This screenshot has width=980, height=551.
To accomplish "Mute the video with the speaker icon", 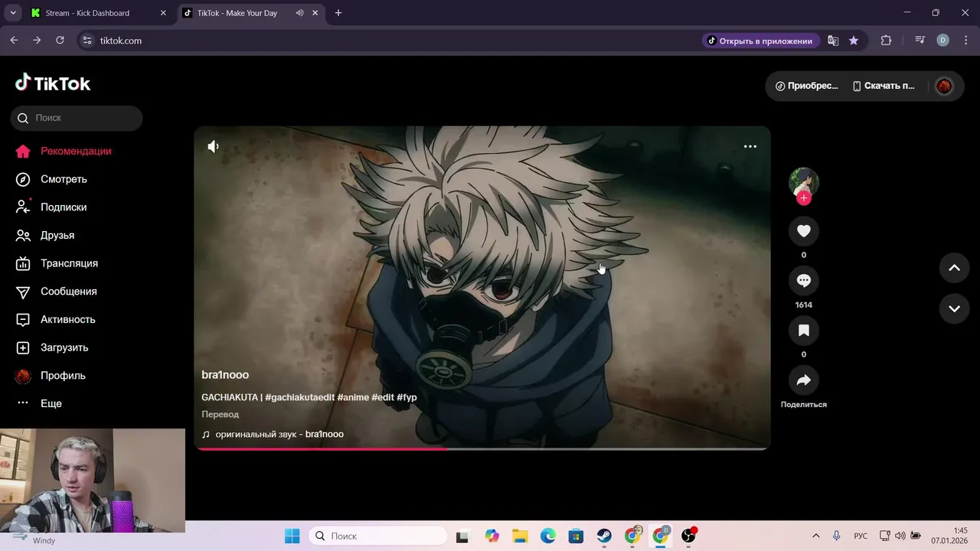I will pos(213,146).
